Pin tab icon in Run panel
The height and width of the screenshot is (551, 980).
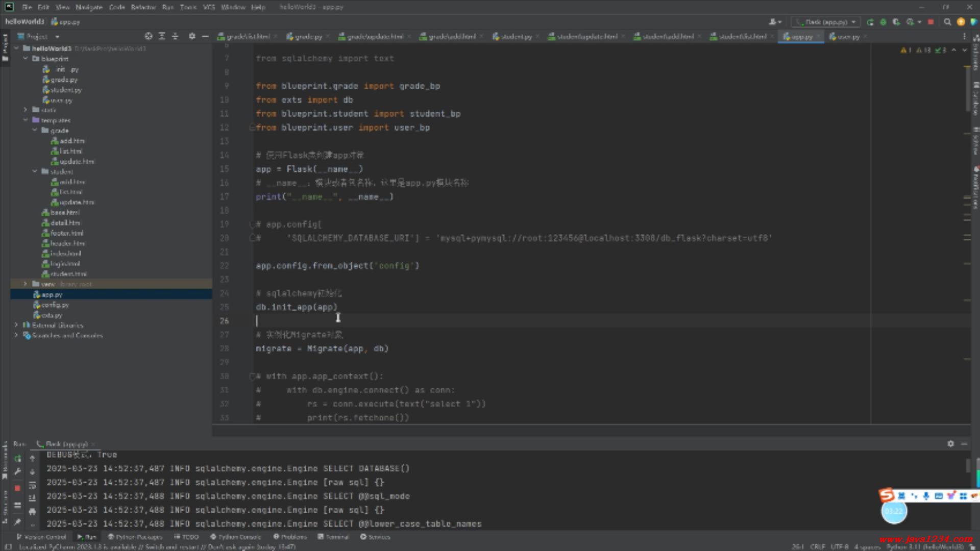pos(18,522)
